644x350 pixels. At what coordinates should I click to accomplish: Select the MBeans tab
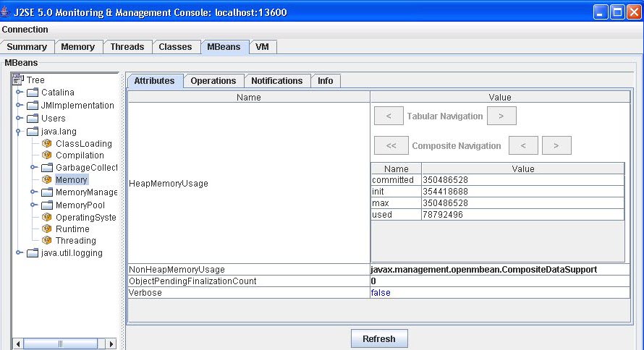click(224, 47)
